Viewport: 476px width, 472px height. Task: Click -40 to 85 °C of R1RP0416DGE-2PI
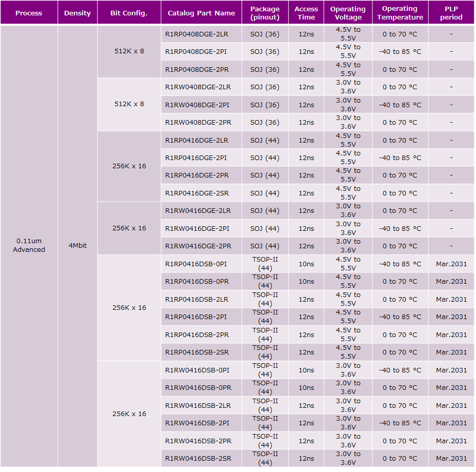[400, 158]
